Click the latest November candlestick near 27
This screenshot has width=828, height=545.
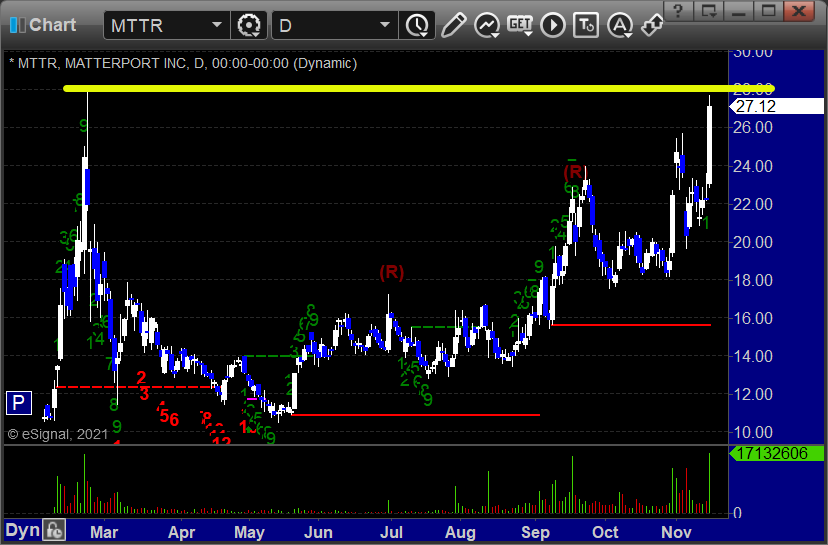[709, 140]
